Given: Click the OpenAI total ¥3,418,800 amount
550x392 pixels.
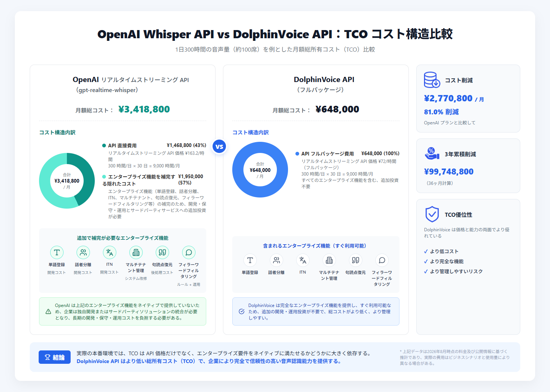Looking at the screenshot, I should pos(144,109).
